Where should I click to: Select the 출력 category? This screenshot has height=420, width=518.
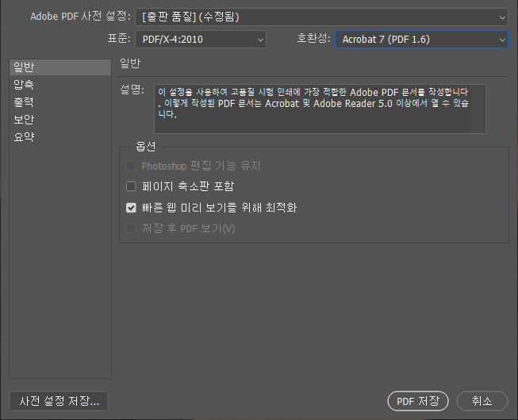pyautogui.click(x=60, y=102)
